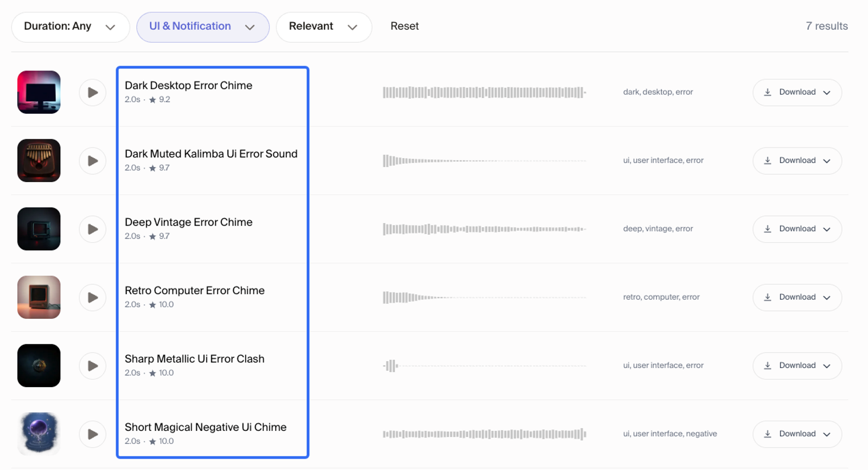Open the Sharp Metallic Ui Error Clash title

tap(194, 359)
